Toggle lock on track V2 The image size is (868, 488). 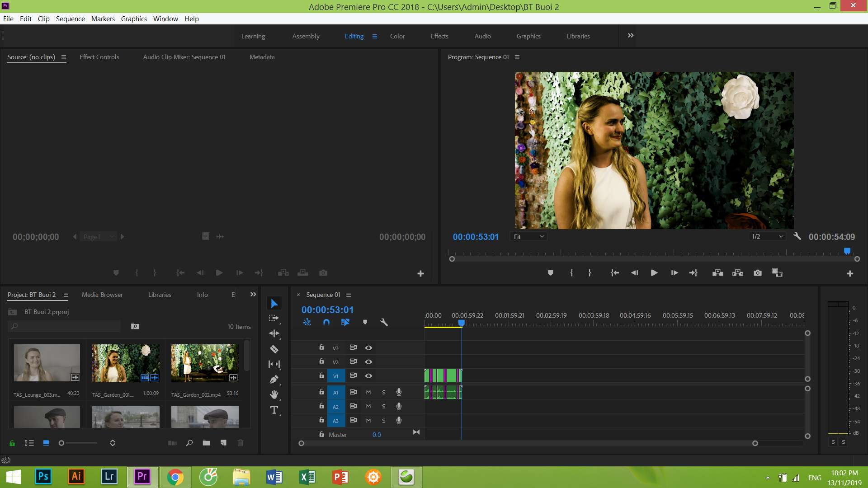pyautogui.click(x=321, y=361)
